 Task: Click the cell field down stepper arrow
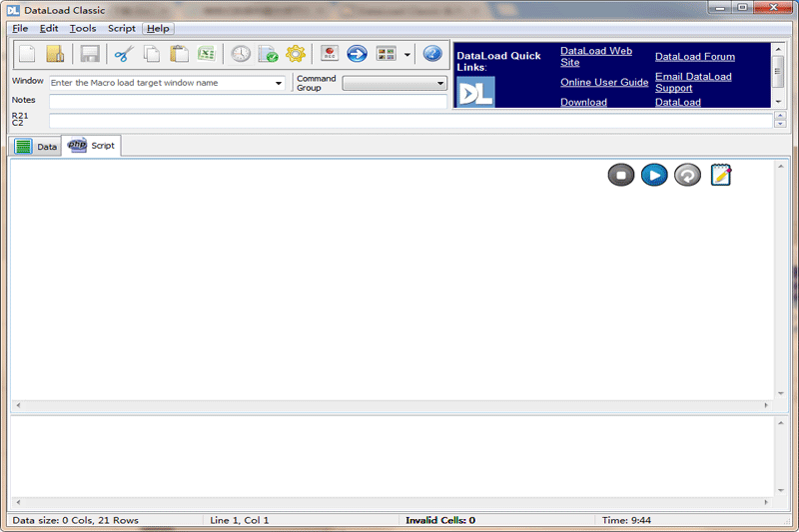(780, 124)
